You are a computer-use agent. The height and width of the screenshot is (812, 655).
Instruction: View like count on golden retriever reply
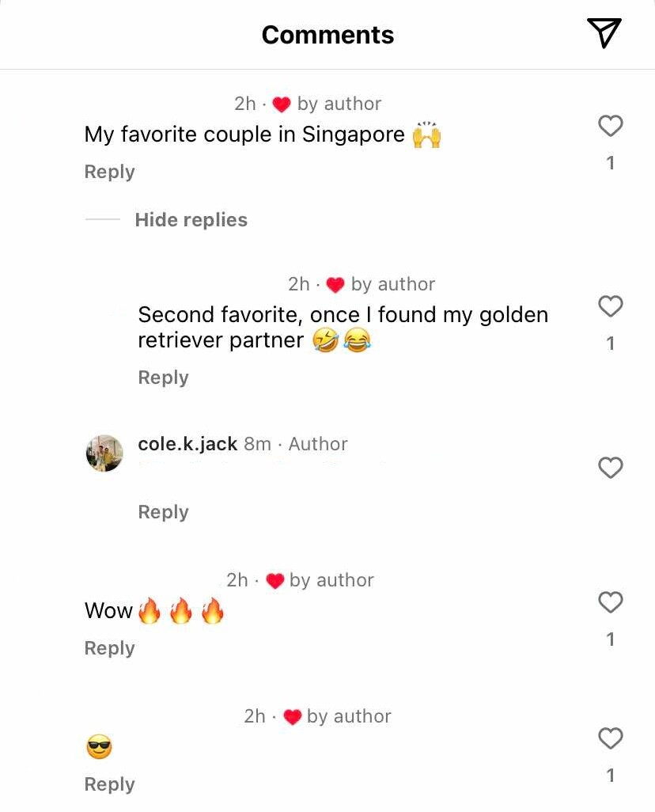point(611,343)
